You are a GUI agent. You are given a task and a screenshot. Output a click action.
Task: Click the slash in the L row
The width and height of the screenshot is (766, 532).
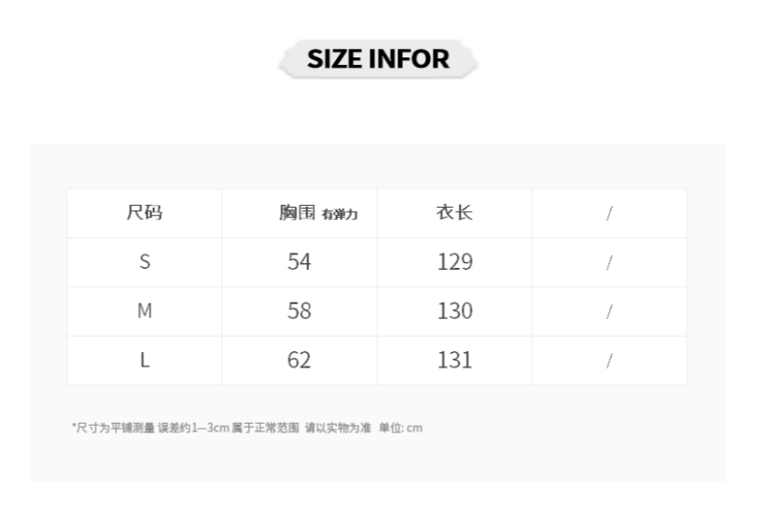pyautogui.click(x=609, y=361)
